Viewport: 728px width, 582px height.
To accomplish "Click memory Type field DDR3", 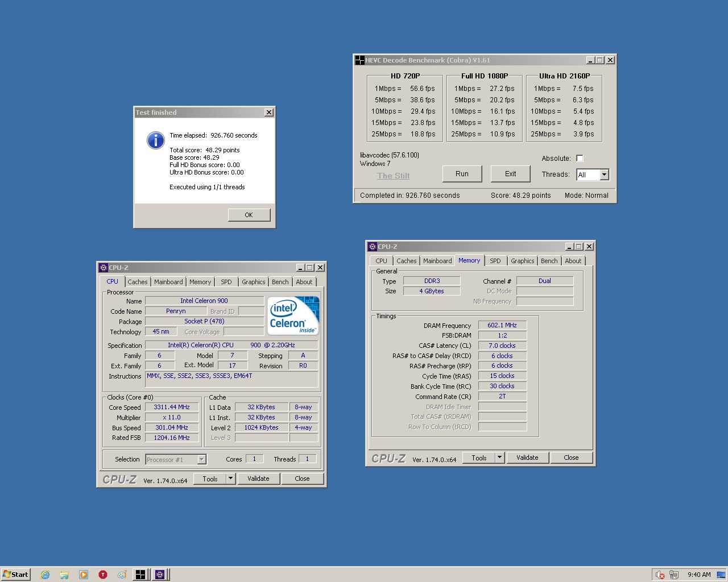I will click(432, 281).
